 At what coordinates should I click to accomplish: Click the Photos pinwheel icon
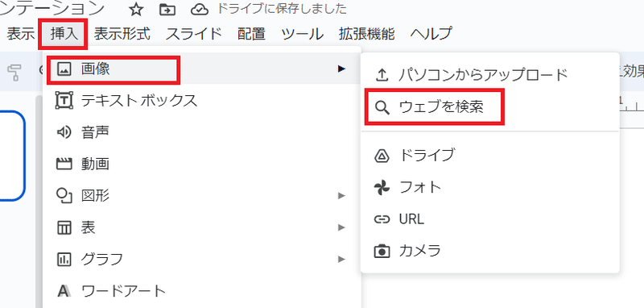pyautogui.click(x=382, y=188)
